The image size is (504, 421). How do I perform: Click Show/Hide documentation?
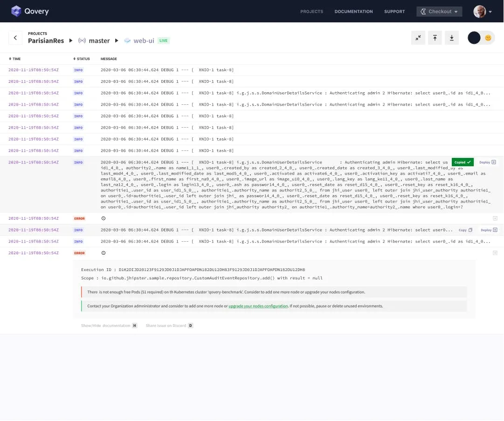[x=105, y=326]
